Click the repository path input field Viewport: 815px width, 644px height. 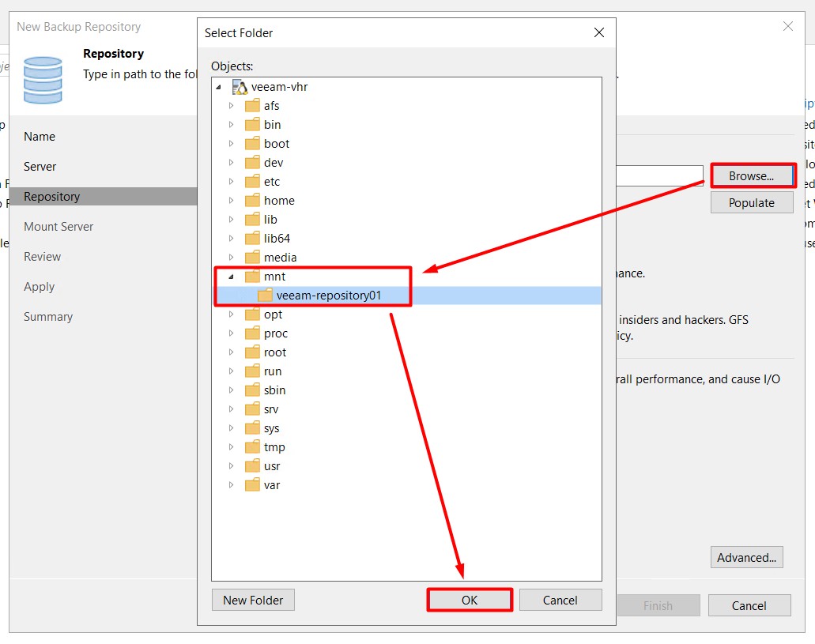659,176
